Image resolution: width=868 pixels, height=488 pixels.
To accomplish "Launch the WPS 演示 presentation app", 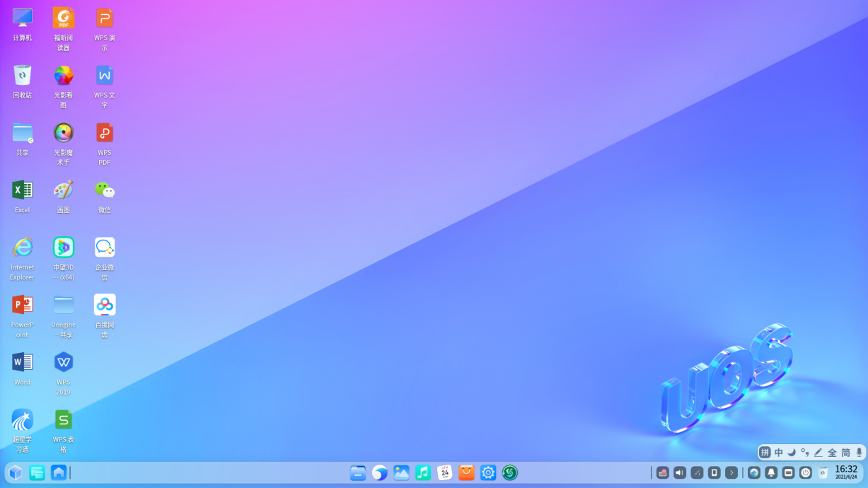I will coord(104,18).
